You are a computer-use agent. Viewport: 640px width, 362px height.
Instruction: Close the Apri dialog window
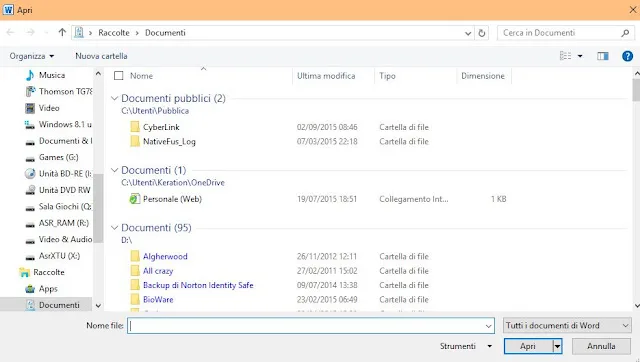[x=632, y=10]
